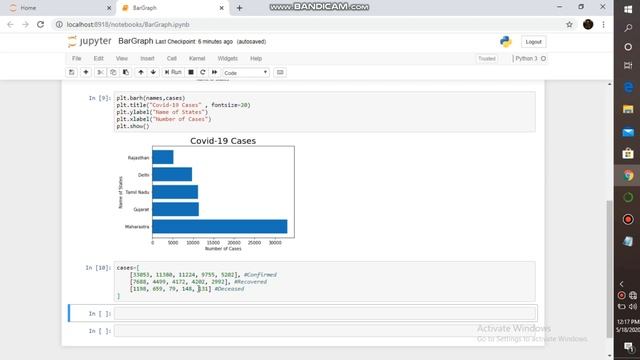Click the Python logo icon
The height and width of the screenshot is (360, 640).
pos(506,42)
